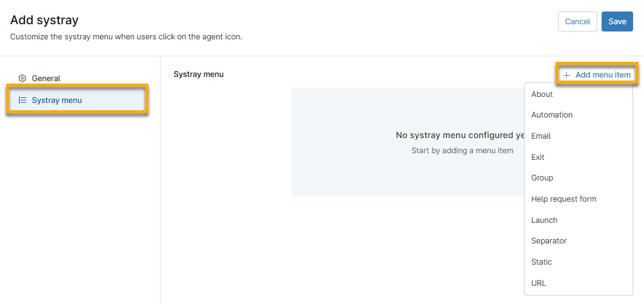Select the Automation menu item type

coord(551,115)
